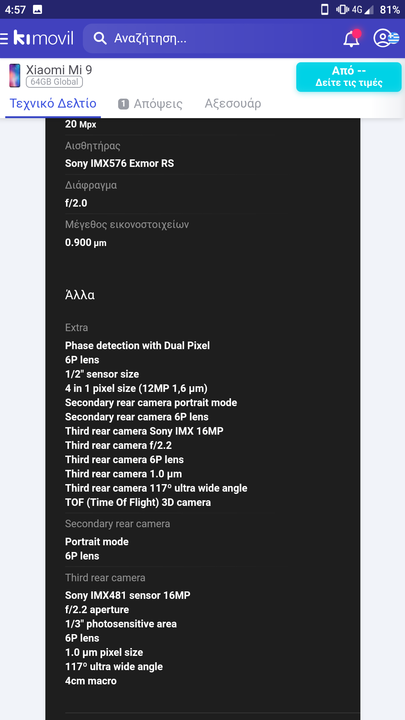This screenshot has width=405, height=720.
Task: Tap the Δείτε τις τιμές button
Action: (349, 77)
